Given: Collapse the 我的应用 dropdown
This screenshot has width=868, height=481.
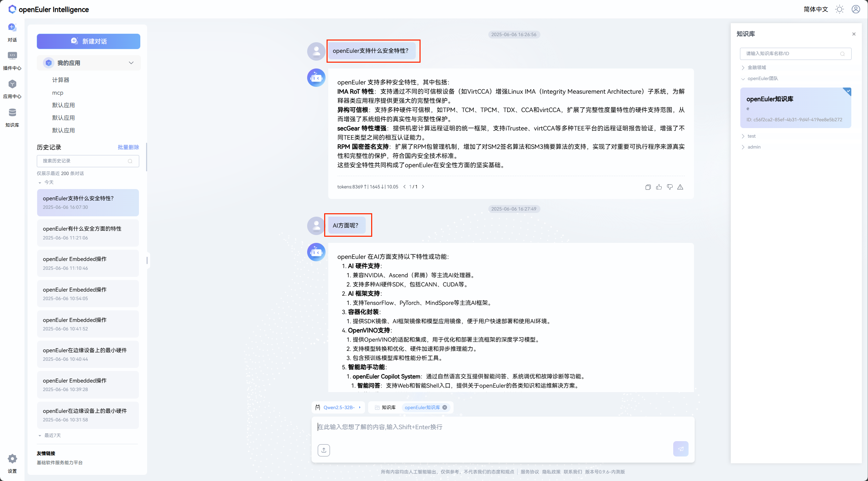Looking at the screenshot, I should 131,63.
